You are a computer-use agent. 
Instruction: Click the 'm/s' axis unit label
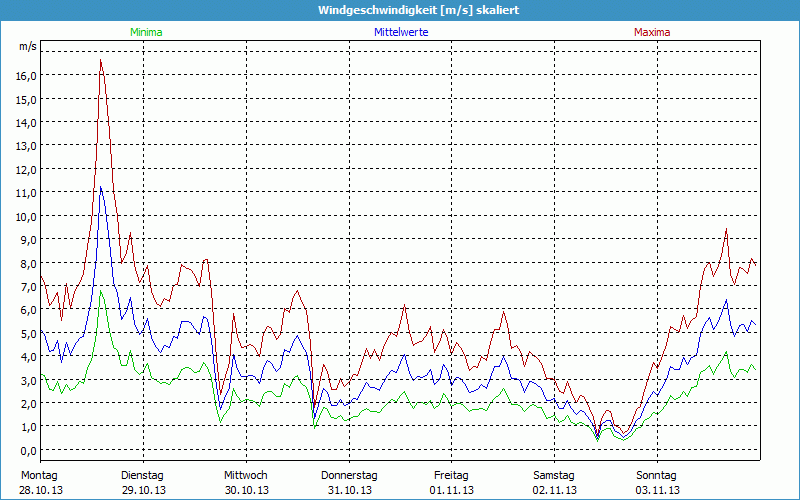(28, 46)
